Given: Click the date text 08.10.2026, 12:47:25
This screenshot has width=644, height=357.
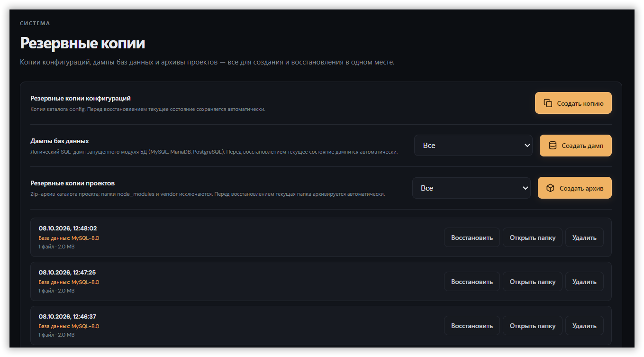Looking at the screenshot, I should [67, 273].
